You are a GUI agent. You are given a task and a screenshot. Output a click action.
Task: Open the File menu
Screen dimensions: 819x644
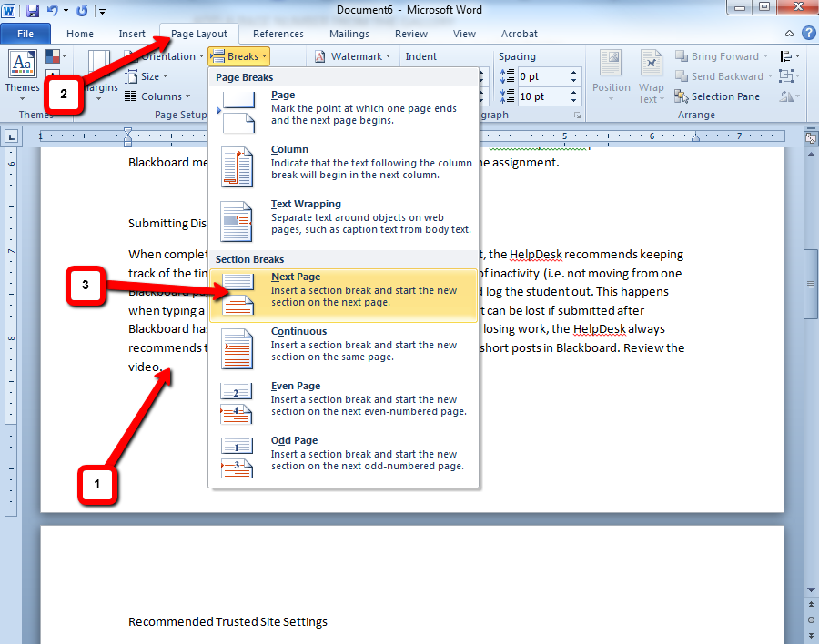(x=25, y=32)
